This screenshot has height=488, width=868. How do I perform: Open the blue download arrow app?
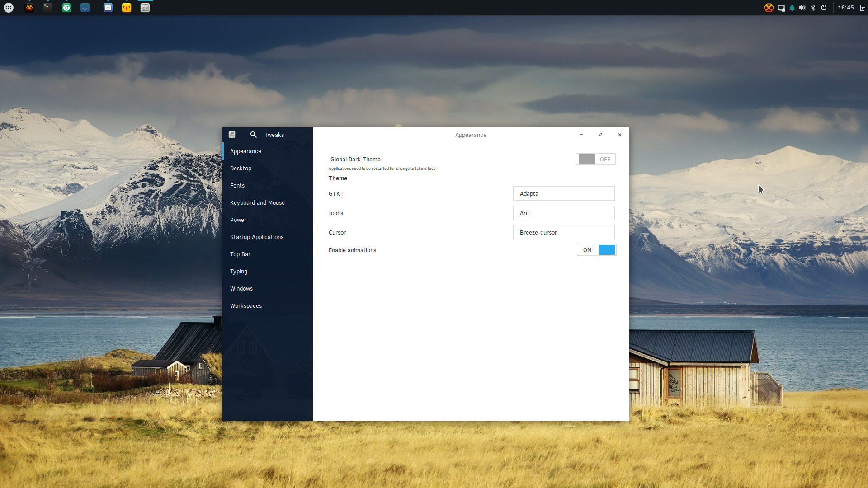click(85, 8)
